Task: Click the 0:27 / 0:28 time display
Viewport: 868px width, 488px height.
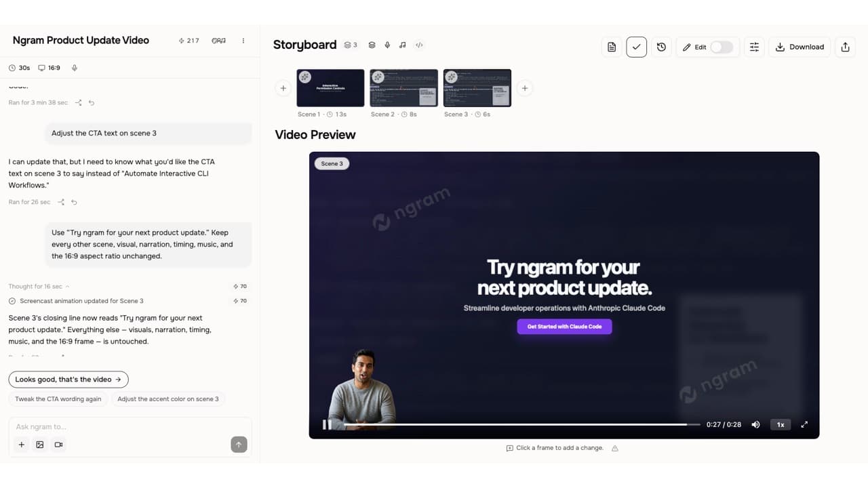Action: pyautogui.click(x=724, y=425)
